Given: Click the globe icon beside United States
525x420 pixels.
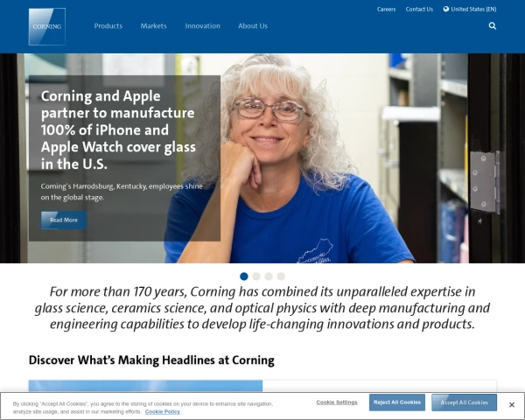Looking at the screenshot, I should click(x=446, y=9).
